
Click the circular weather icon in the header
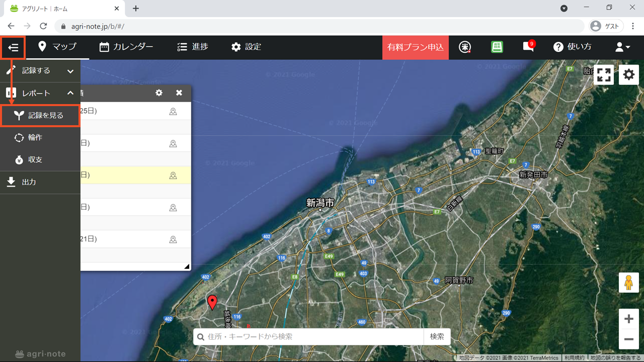pos(465,47)
